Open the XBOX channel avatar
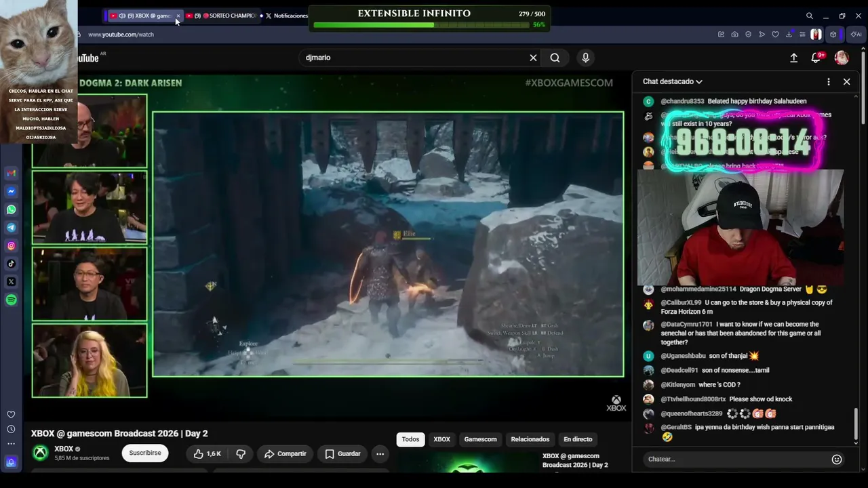This screenshot has width=868, height=488. 41,453
